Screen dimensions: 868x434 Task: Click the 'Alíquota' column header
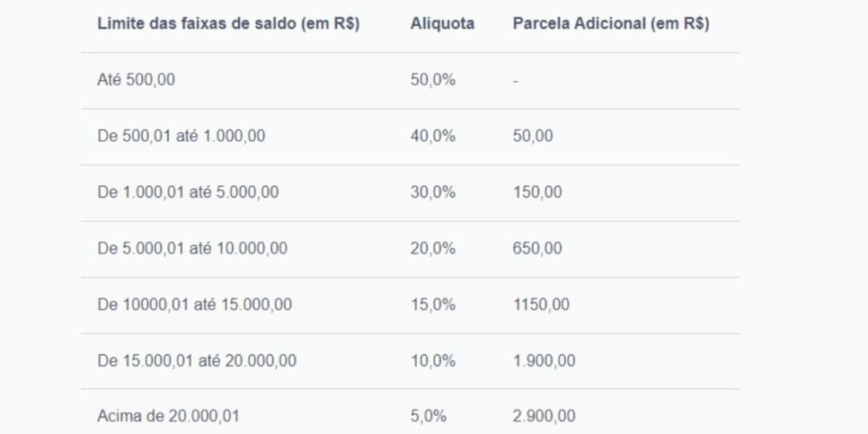442,24
